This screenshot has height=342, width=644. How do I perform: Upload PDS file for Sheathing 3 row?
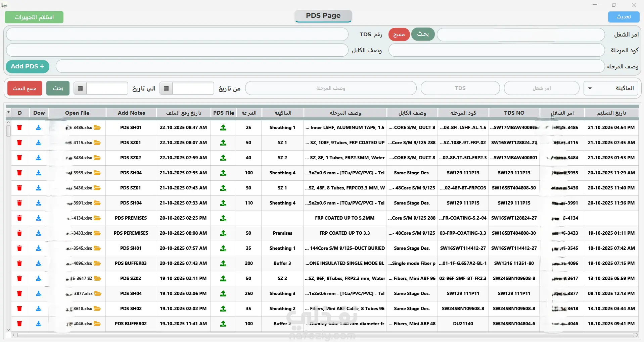pos(223,293)
